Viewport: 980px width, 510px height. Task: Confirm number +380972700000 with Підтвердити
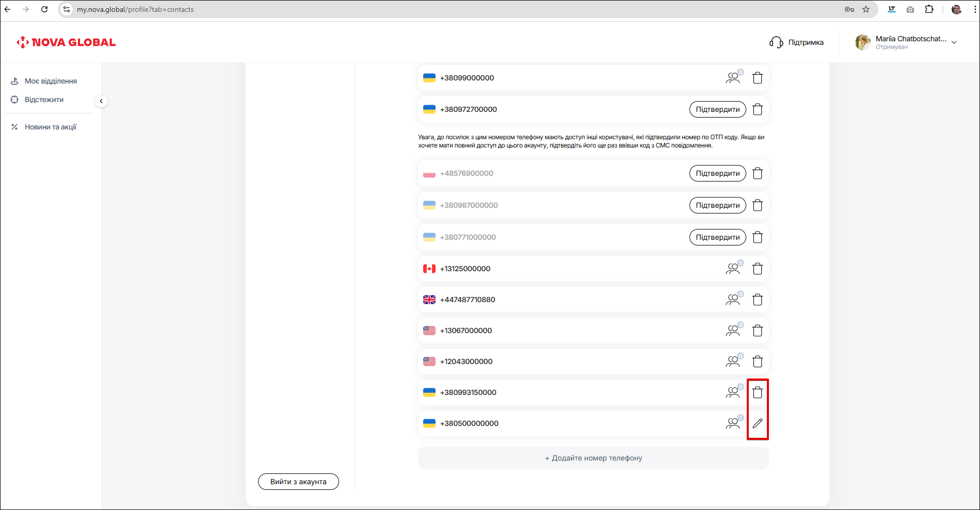717,109
